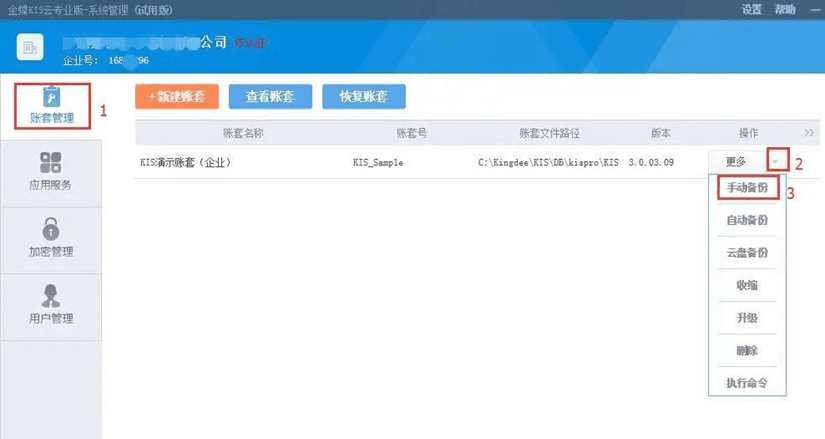This screenshot has width=825, height=439.
Task: Click the 账套号 column header
Action: point(411,133)
